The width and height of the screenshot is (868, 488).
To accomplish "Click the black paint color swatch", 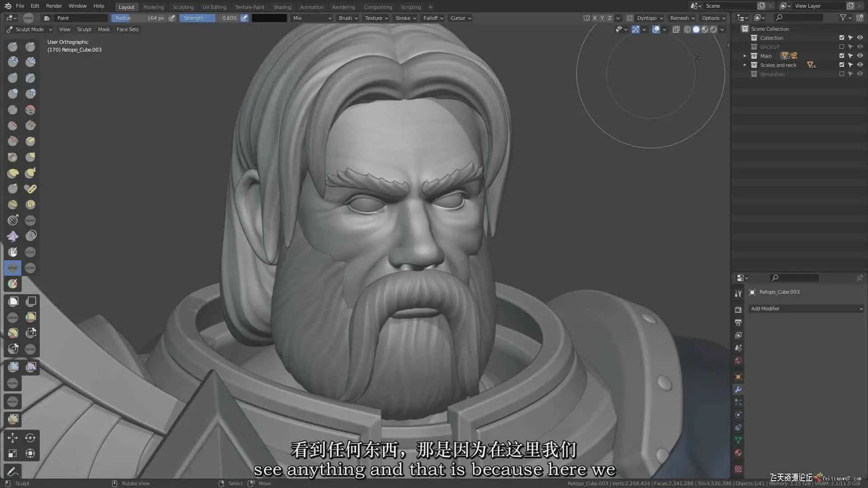I will [269, 18].
